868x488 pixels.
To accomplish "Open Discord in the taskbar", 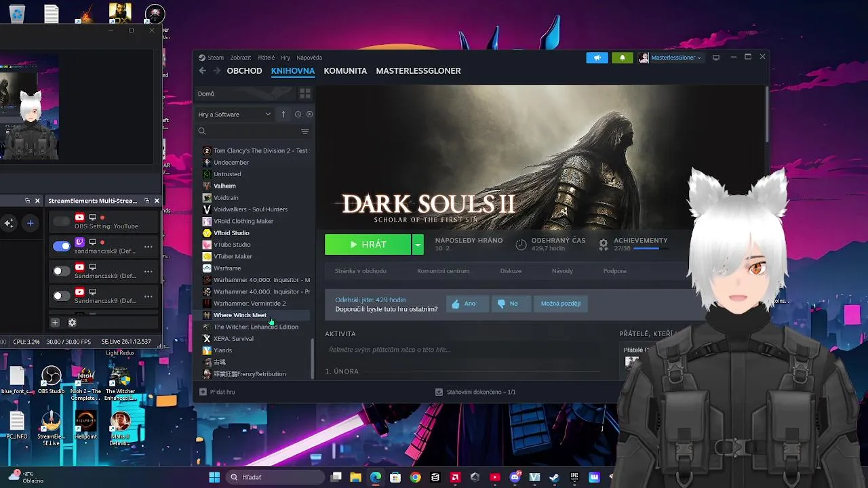I will 515,477.
